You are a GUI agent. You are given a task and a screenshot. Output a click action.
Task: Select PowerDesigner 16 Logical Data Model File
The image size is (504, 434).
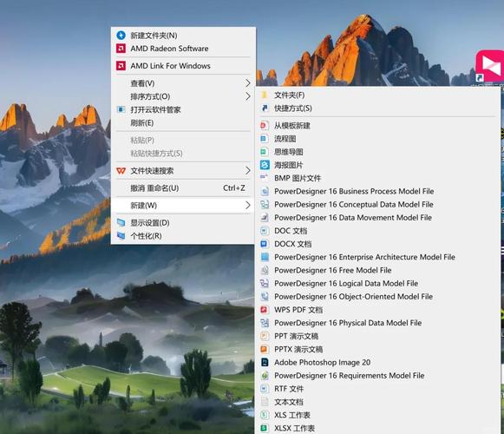coord(377,283)
